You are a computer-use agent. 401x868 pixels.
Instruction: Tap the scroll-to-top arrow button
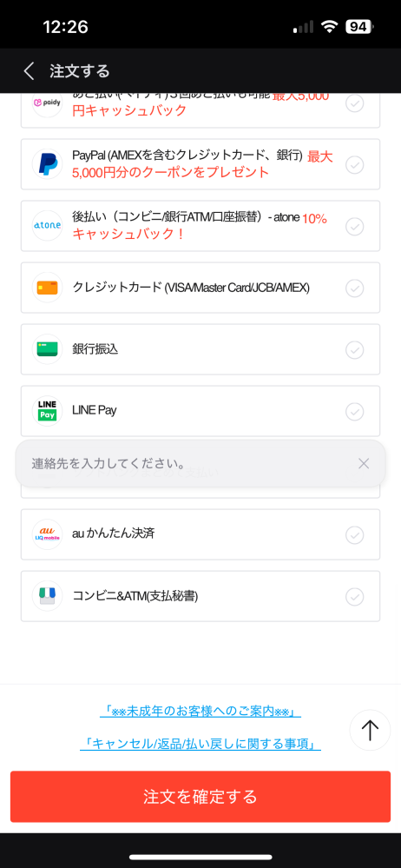pos(370,730)
